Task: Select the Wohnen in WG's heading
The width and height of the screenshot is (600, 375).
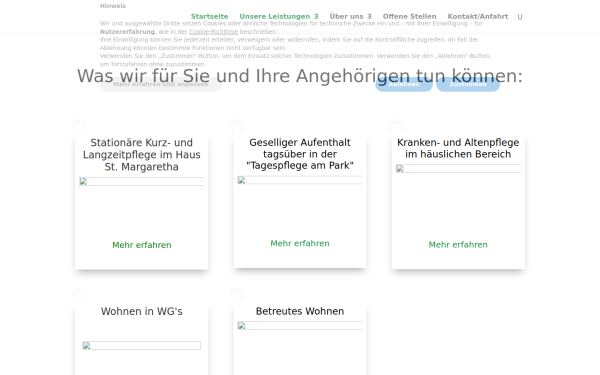Action: pos(142,311)
